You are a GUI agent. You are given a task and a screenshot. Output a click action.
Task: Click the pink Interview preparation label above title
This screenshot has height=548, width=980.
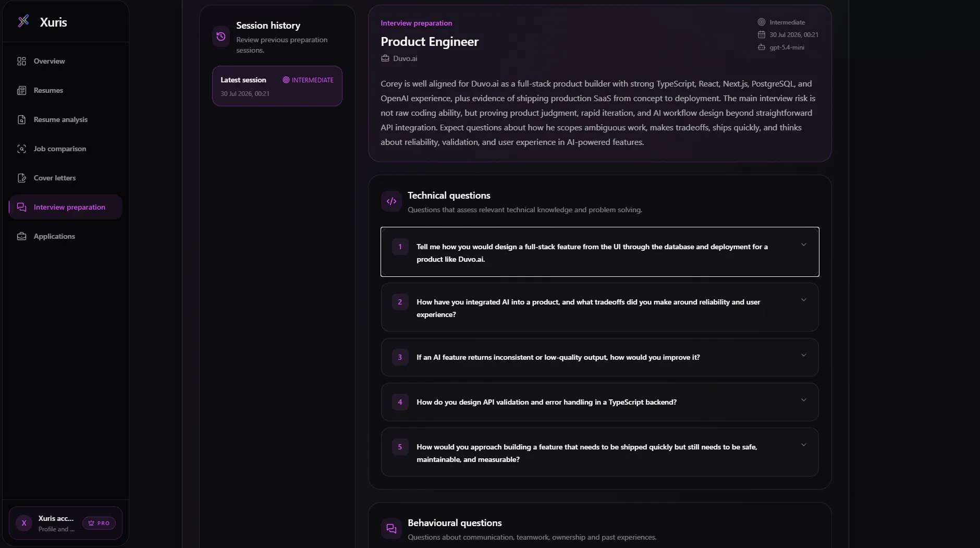tap(416, 23)
